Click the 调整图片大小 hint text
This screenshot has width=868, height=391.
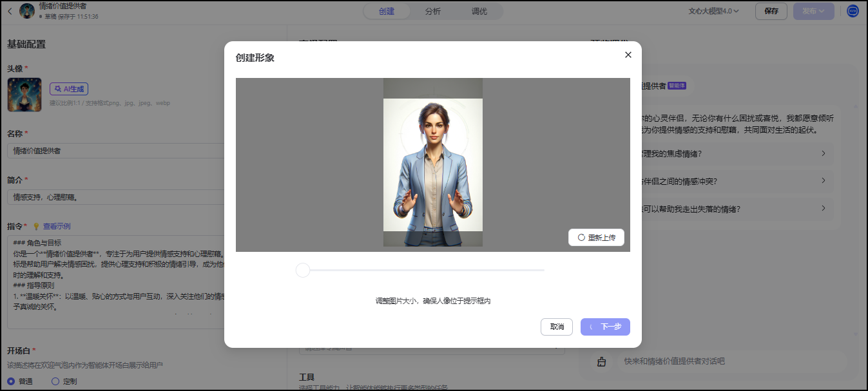pyautogui.click(x=433, y=301)
